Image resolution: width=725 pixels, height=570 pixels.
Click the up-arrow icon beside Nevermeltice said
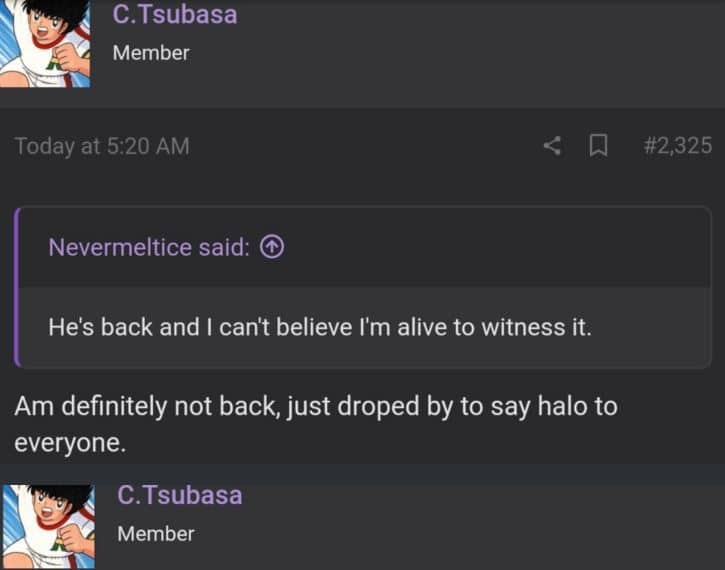tap(271, 247)
